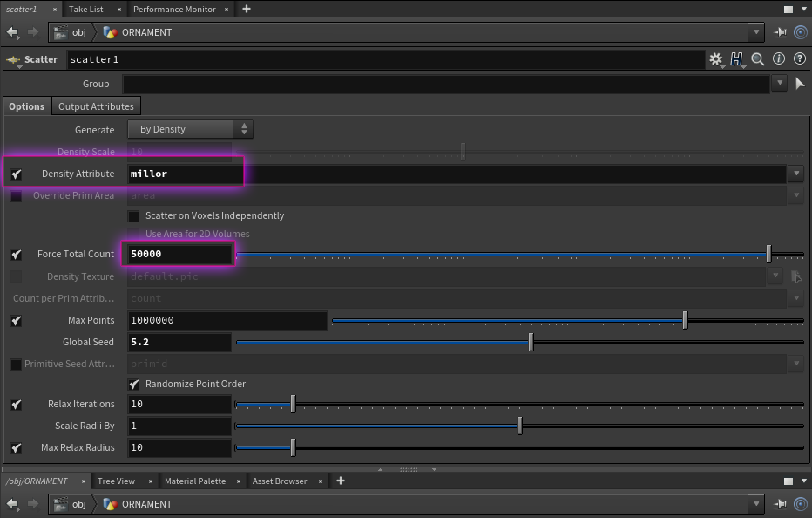The image size is (812, 518).
Task: Toggle the Max Relax Radius checkbox
Action: [16, 448]
